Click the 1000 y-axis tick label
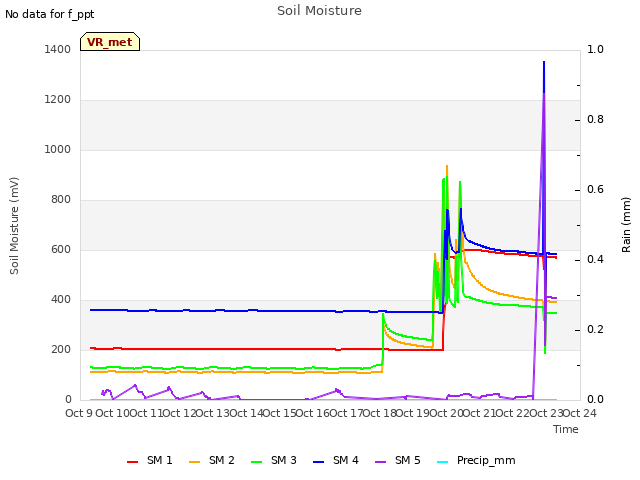The height and width of the screenshot is (480, 640). pyautogui.click(x=58, y=149)
